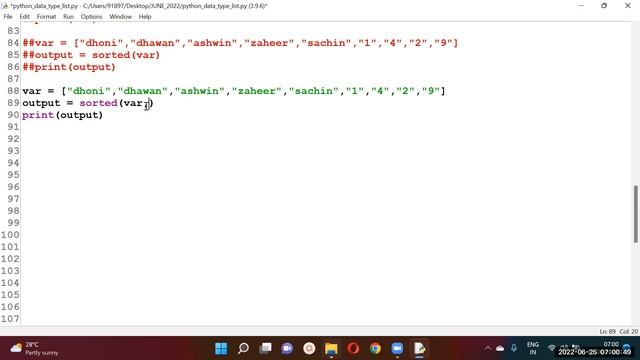Screen dimensions: 640x360
Task: Open the Teams Chat taskbar icon
Action: click(287, 349)
